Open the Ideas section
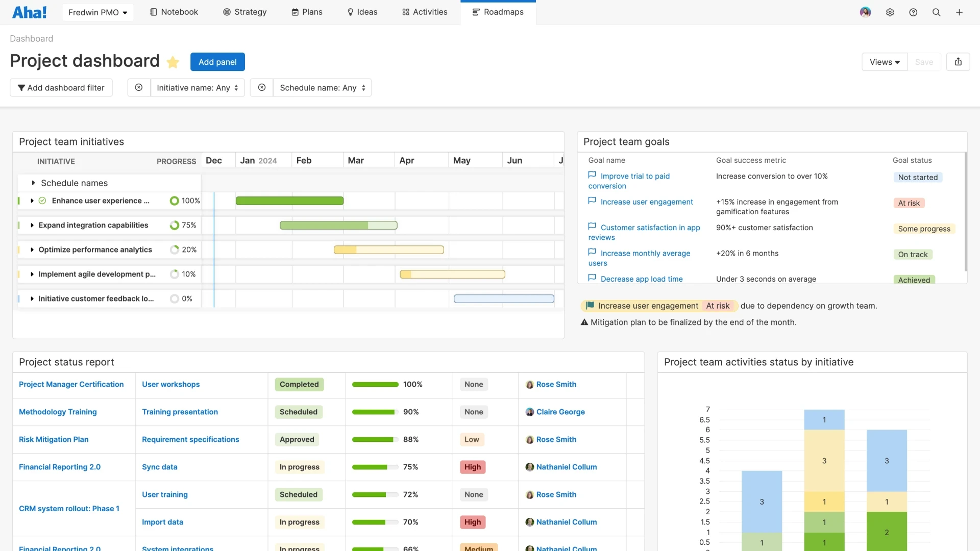 [362, 12]
